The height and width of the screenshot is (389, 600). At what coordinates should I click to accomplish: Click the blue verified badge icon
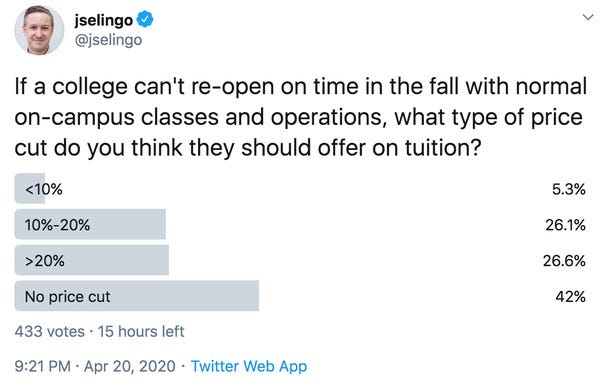145,20
